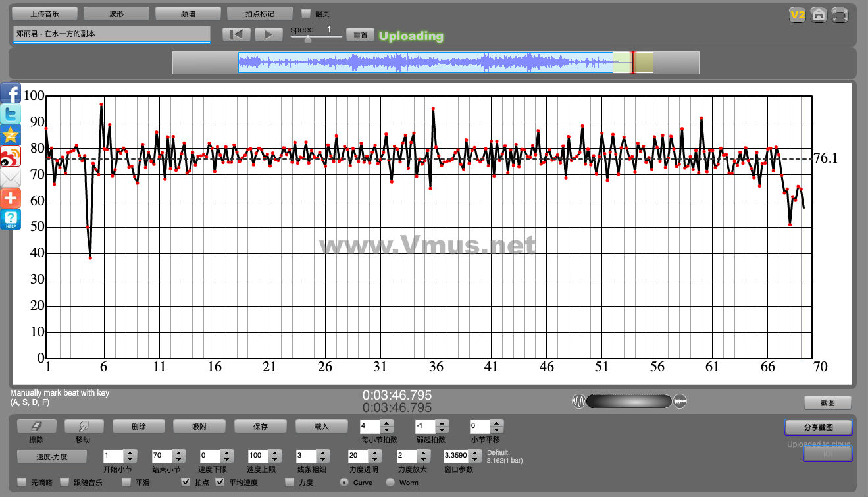Uncheck the 平均速度 checkbox
This screenshot has height=497, width=868.
220,483
